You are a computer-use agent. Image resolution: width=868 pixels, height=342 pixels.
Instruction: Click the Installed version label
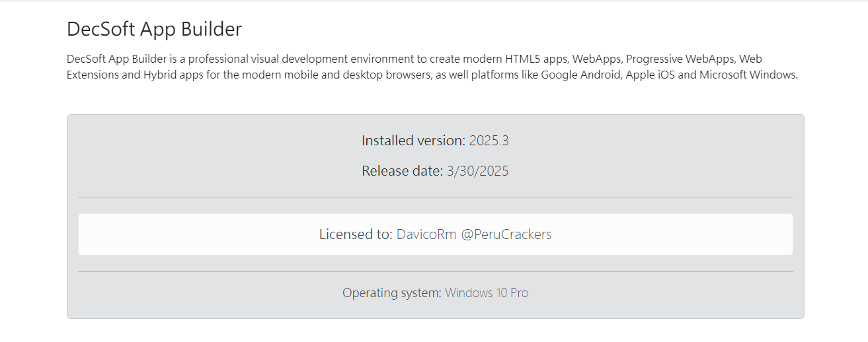pos(413,141)
